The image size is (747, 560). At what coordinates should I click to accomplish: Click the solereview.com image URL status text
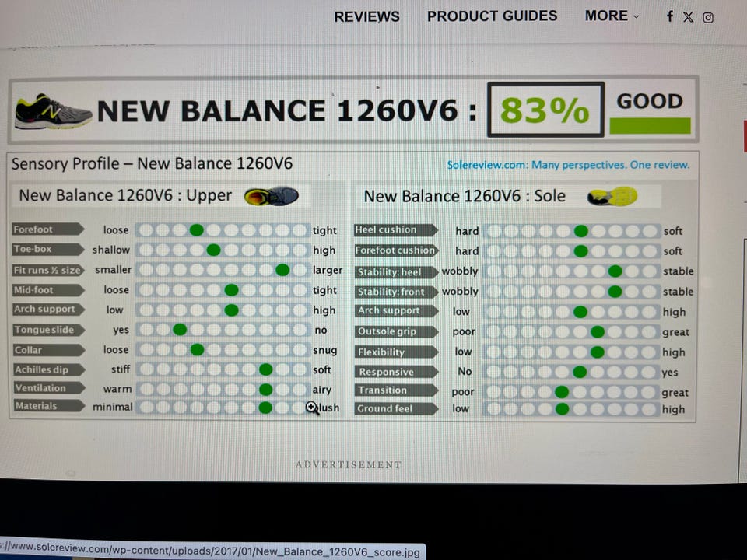pyautogui.click(x=210, y=550)
